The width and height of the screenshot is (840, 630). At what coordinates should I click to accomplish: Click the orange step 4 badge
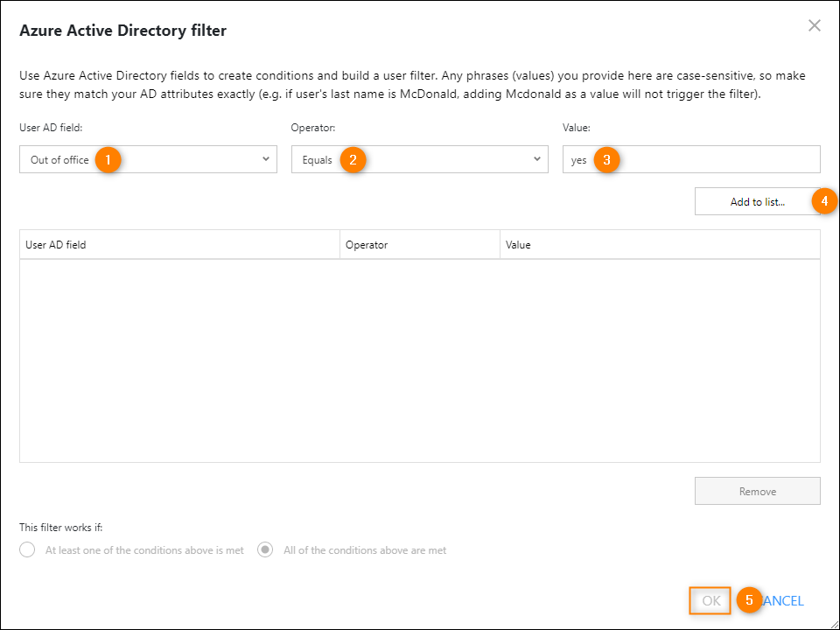824,201
